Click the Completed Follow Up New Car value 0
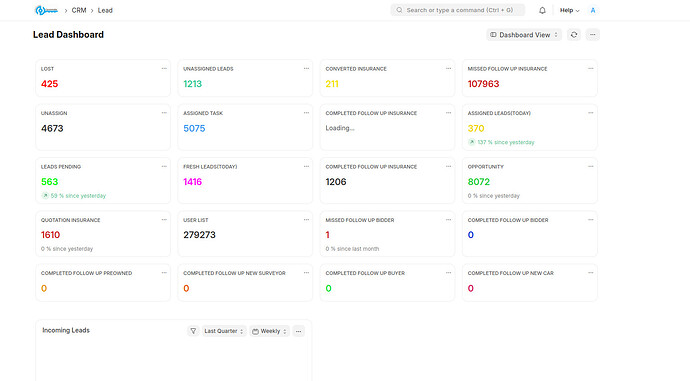Image resolution: width=690 pixels, height=381 pixels. (470, 289)
